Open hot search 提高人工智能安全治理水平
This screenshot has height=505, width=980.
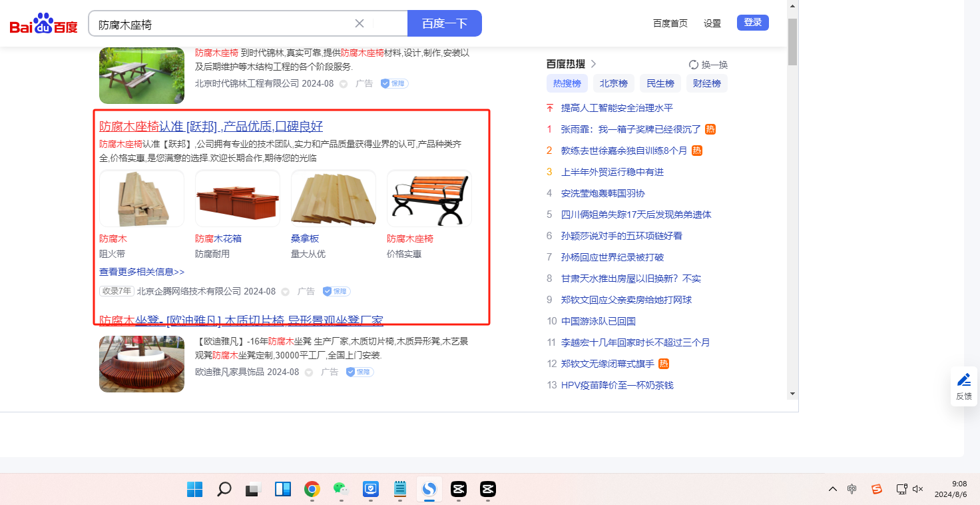click(x=617, y=108)
